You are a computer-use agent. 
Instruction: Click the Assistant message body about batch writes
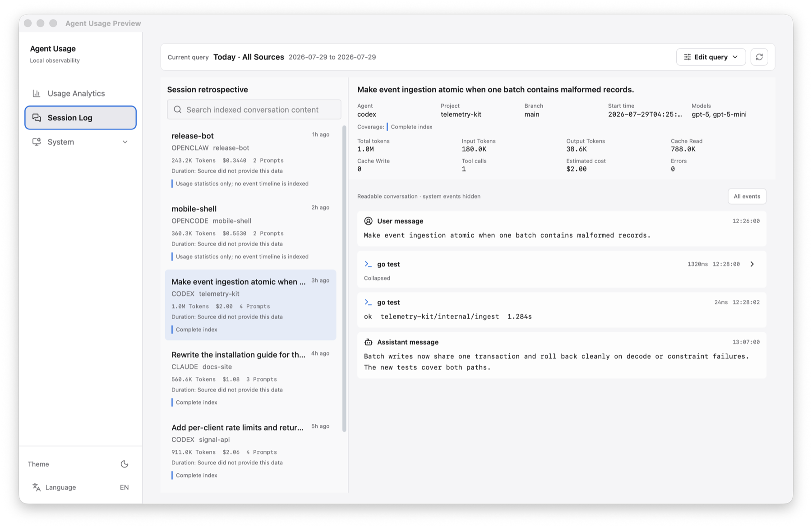tap(556, 362)
